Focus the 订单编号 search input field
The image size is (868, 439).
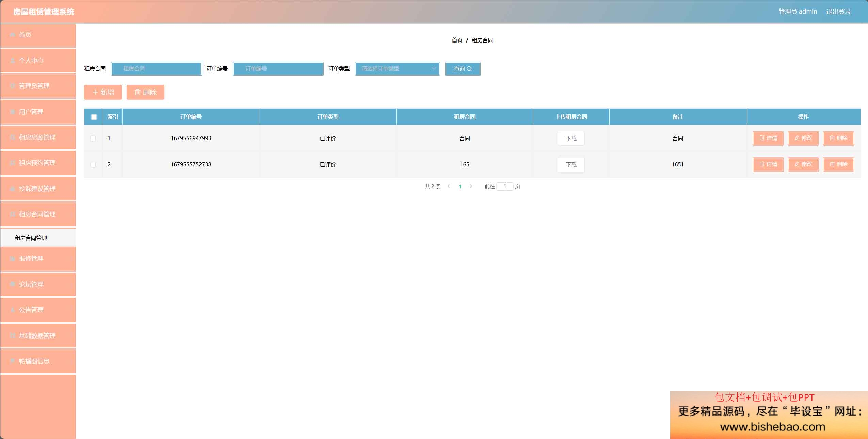pos(278,69)
